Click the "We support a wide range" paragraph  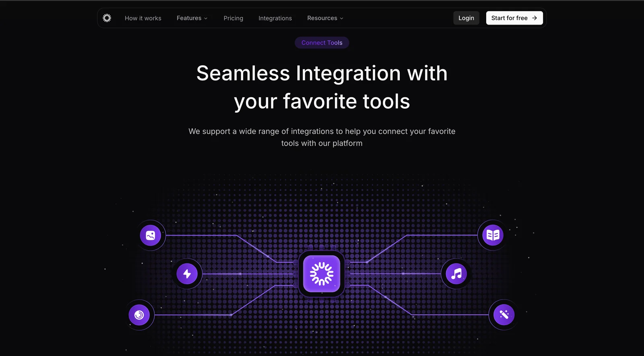coord(322,137)
